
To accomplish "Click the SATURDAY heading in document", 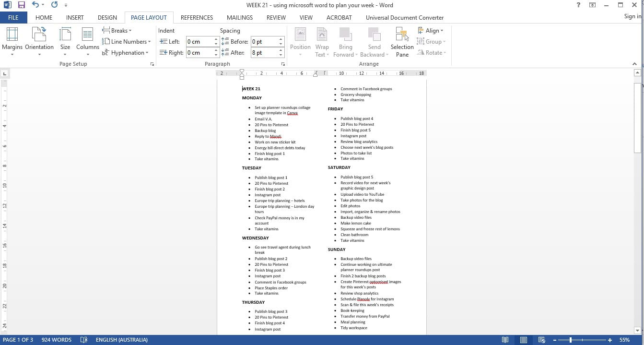I will coord(339,167).
